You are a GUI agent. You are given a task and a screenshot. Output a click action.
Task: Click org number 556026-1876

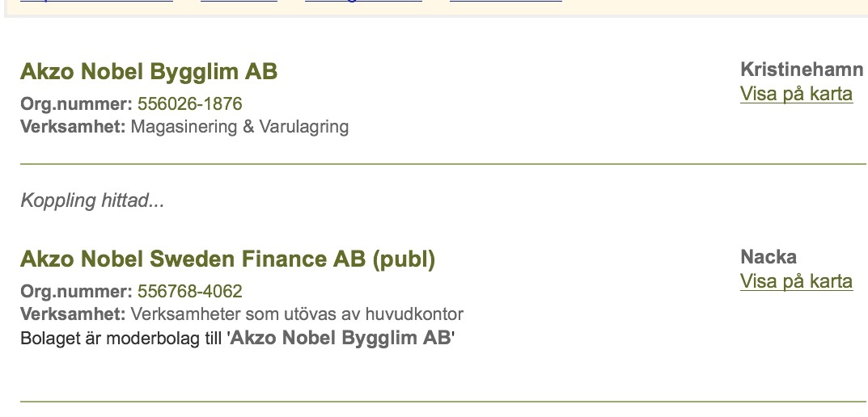190,104
